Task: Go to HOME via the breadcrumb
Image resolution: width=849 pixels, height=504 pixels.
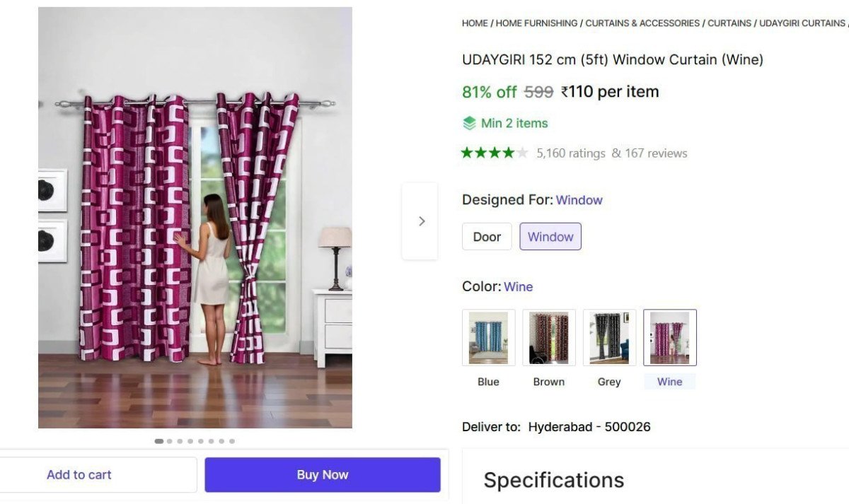Action: [x=473, y=23]
